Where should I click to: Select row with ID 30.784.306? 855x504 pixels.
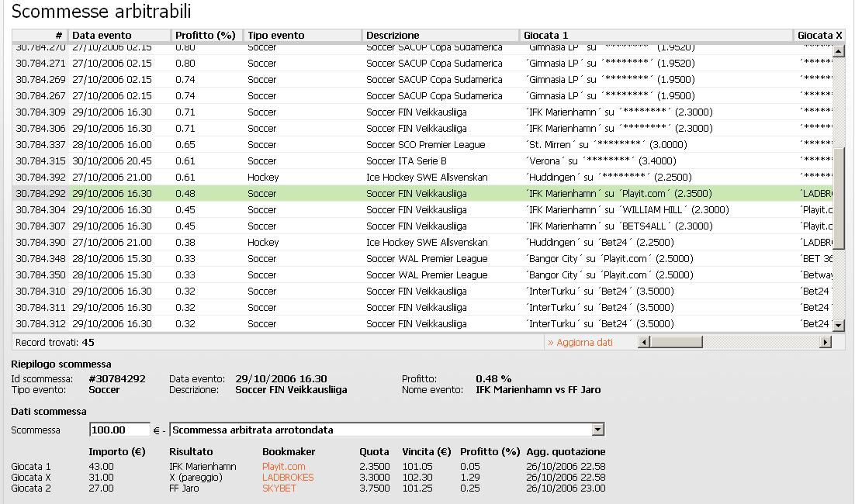[422, 129]
